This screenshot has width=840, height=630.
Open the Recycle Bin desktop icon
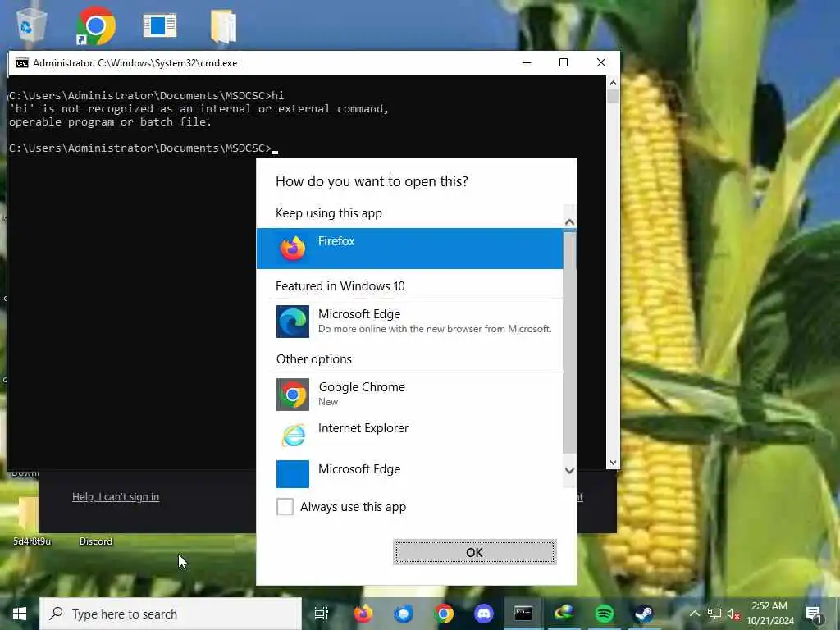pos(30,25)
